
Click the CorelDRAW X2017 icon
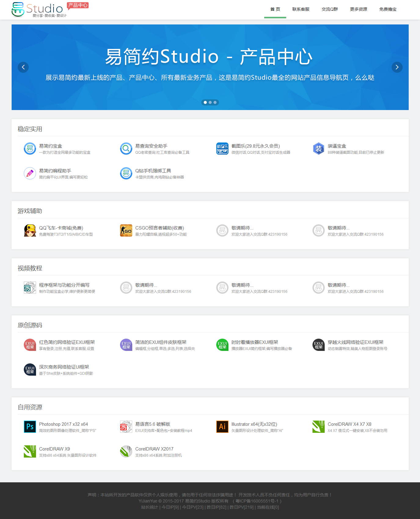coord(126,451)
